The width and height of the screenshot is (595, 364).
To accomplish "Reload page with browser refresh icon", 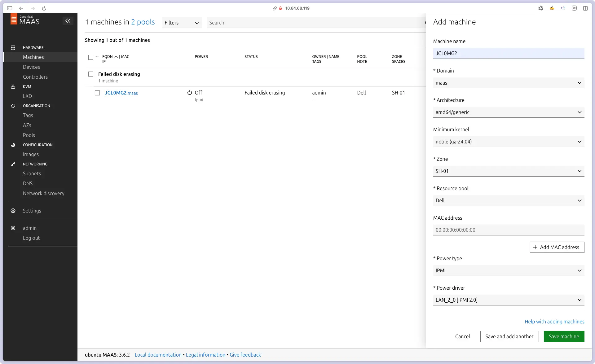I will [x=44, y=8].
